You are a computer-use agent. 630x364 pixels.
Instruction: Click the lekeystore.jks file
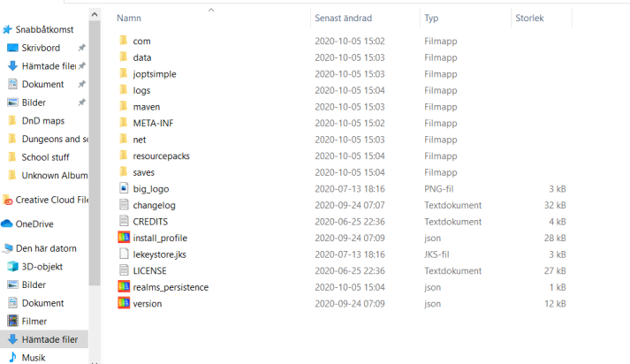coord(160,254)
